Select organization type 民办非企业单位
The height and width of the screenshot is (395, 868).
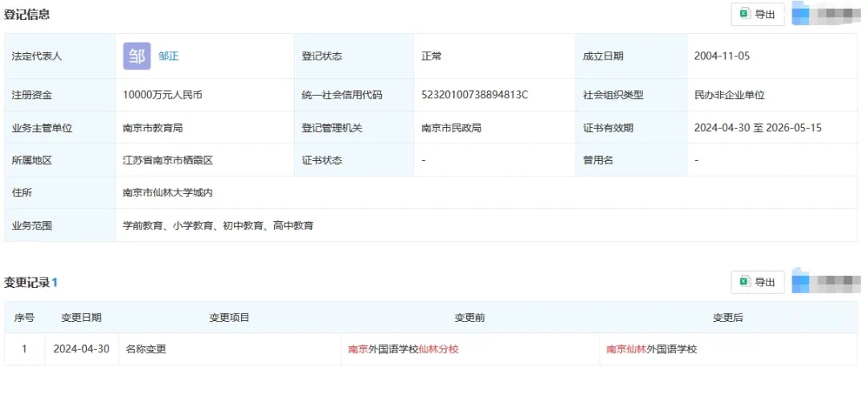[x=729, y=95]
